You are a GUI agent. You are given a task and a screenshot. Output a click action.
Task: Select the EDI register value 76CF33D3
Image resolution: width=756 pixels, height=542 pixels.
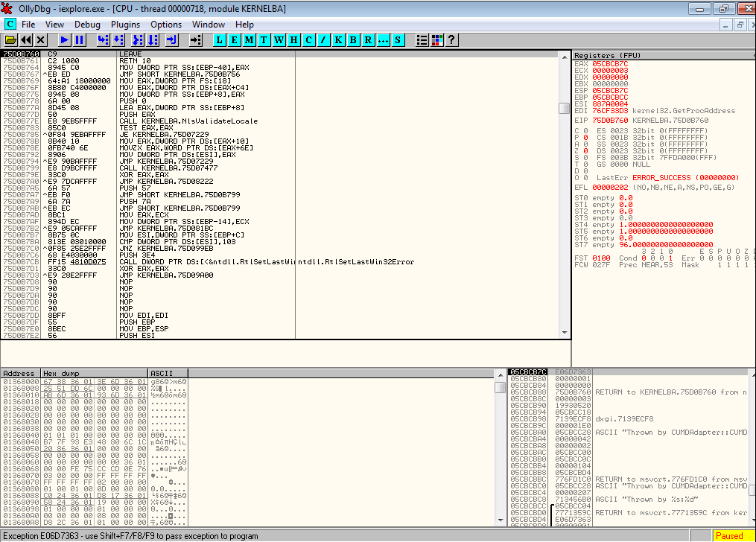point(610,110)
